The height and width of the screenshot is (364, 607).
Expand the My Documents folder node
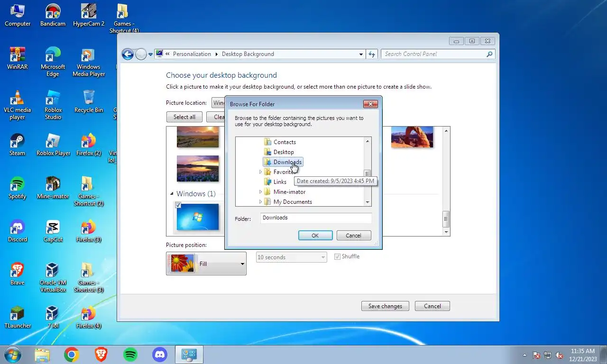[x=260, y=202]
